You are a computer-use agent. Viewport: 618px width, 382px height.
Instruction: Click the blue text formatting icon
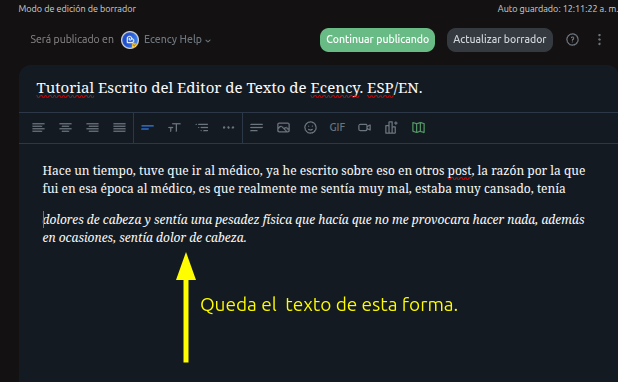[147, 128]
